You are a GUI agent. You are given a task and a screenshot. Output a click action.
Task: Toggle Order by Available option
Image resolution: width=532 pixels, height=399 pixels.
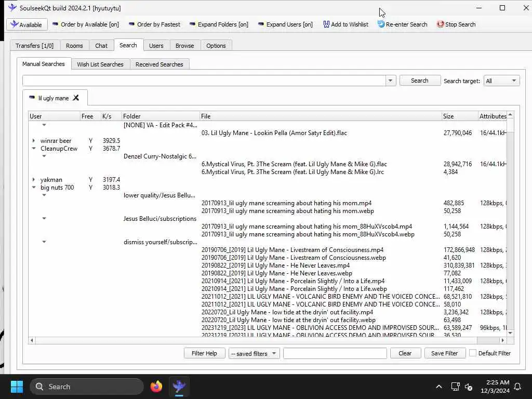[86, 24]
